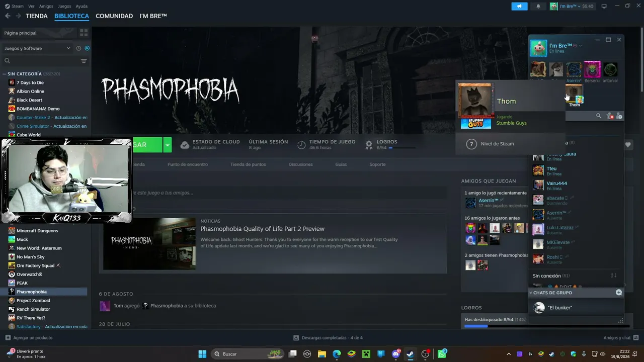Screen dimensions: 644x362
Task: Expand the Juegos y Software dropdown
Action: click(37, 48)
